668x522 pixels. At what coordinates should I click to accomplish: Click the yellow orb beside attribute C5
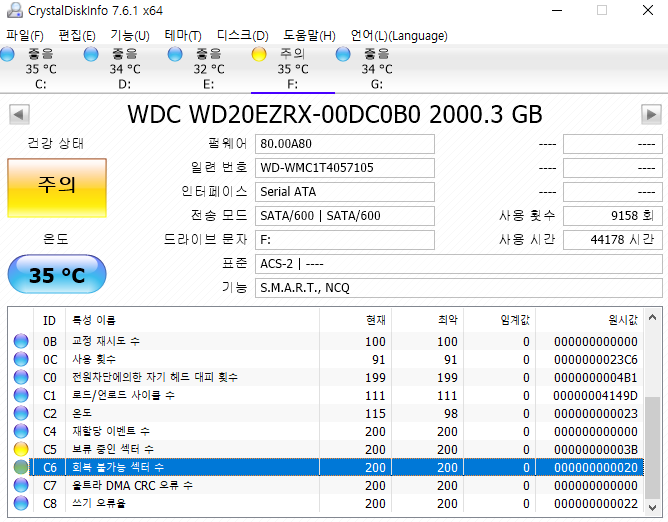21,449
